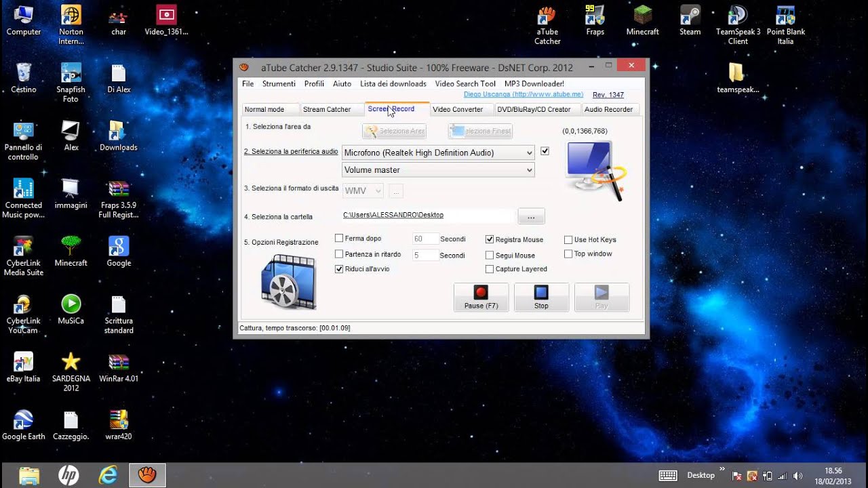Open Point Blank Italia shortcut
Viewport: 868px width, 488px height.
coord(786,25)
